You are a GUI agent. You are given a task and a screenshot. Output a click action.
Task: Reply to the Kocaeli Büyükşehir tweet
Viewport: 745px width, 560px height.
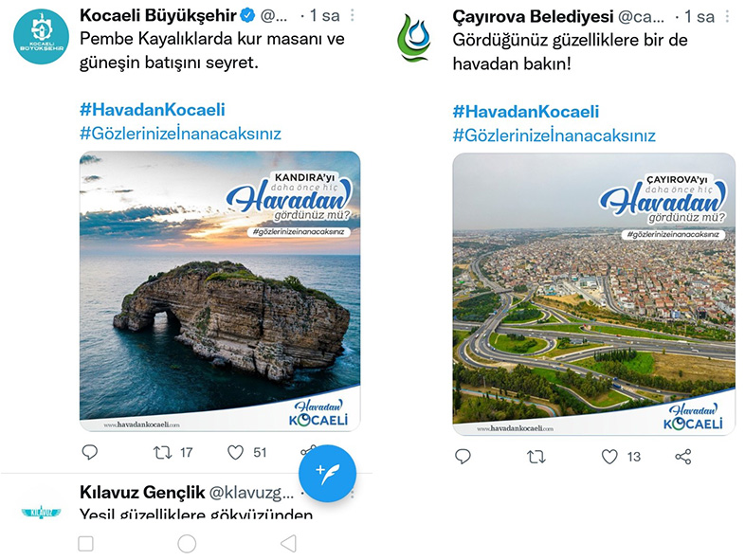pos(90,452)
